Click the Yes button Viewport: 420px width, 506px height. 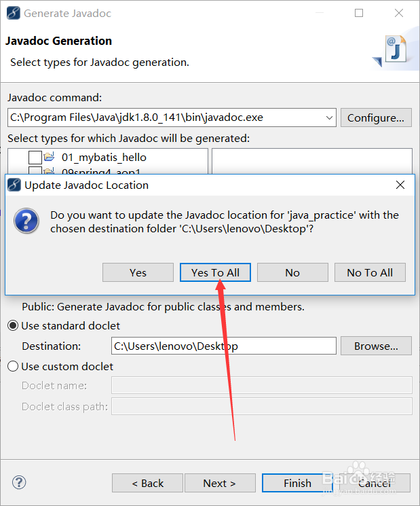[138, 272]
